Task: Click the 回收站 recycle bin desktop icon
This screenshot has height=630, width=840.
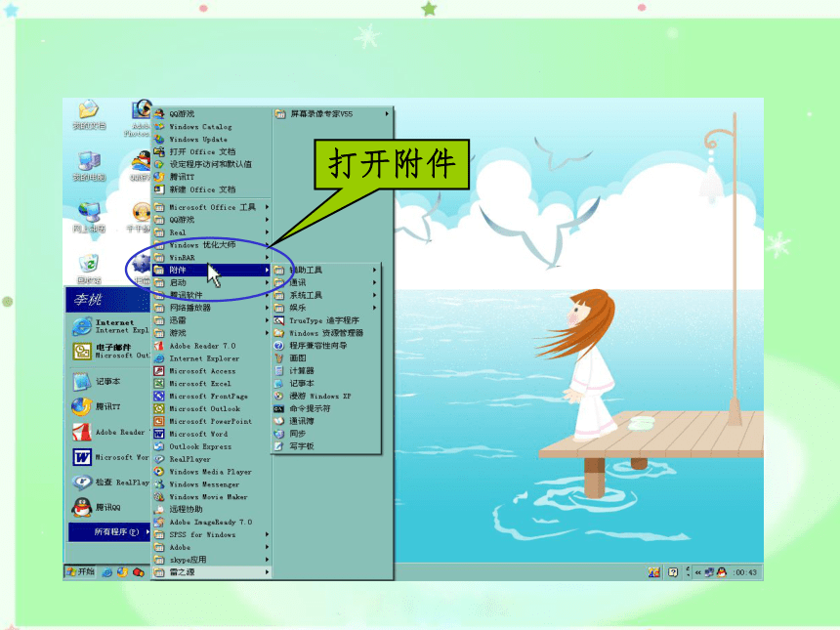Action: tap(89, 269)
